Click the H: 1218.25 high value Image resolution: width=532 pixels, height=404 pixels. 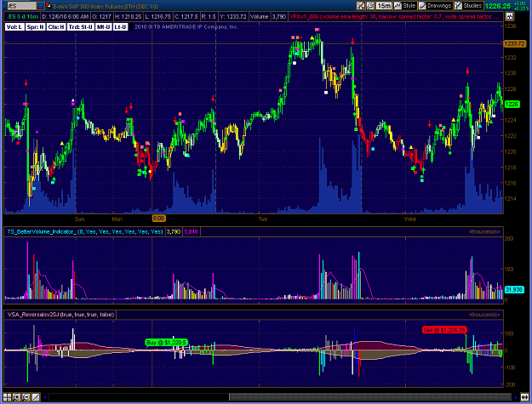tap(128, 16)
